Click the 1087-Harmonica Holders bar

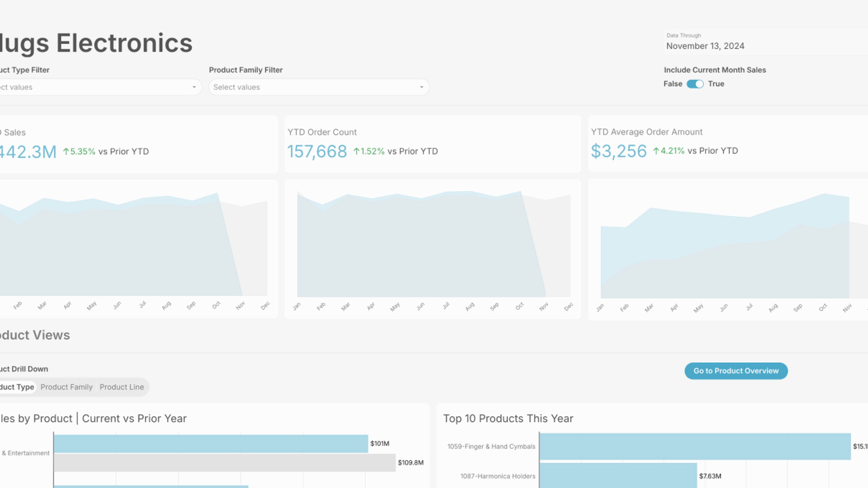coord(618,476)
